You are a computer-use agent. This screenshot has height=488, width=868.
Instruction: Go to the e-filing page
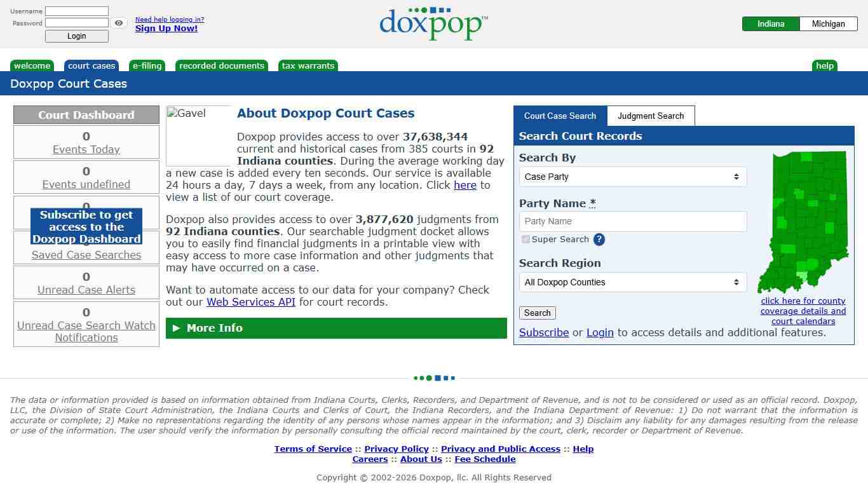(x=147, y=65)
